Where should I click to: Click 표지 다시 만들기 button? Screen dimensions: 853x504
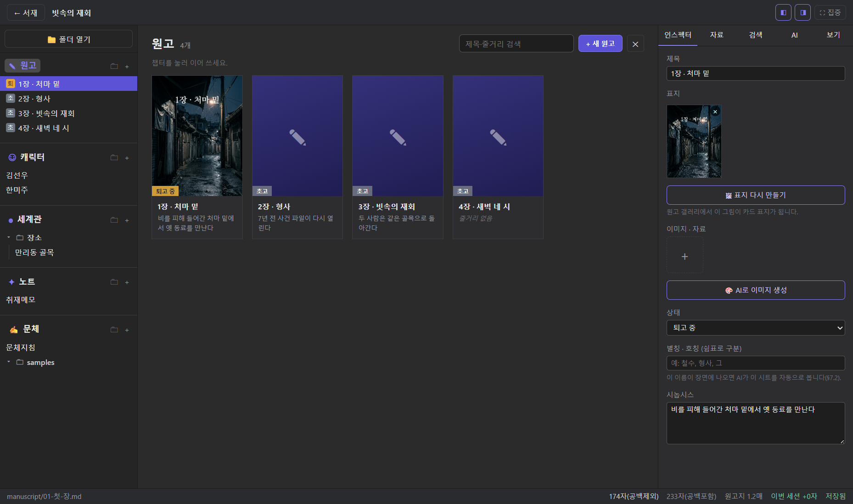pyautogui.click(x=756, y=195)
